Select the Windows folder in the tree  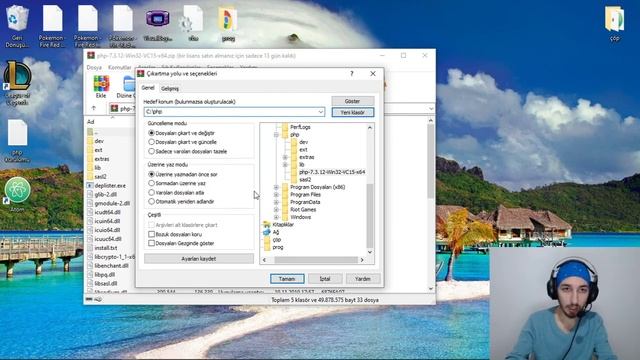[x=296, y=217]
